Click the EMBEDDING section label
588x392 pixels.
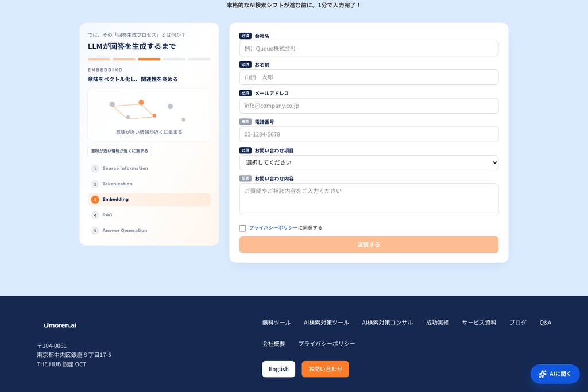pos(105,70)
